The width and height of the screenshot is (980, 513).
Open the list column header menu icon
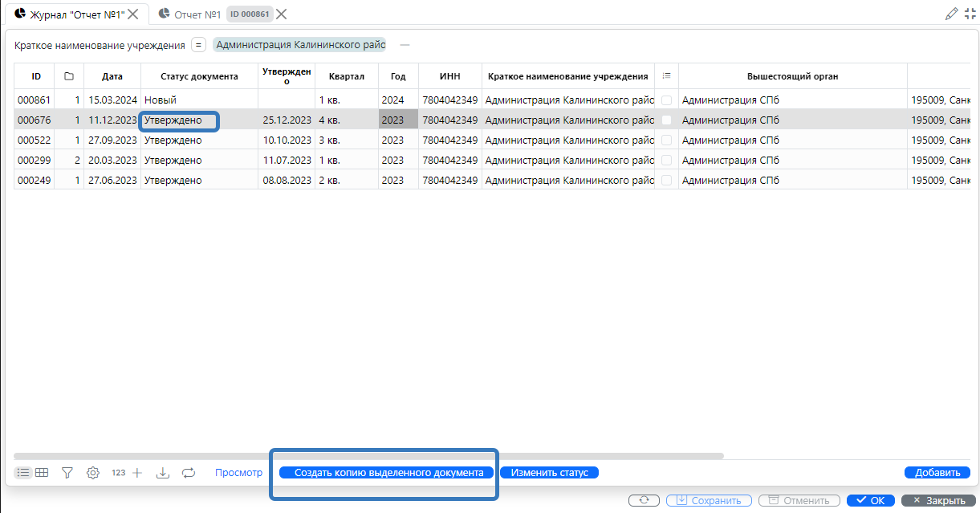tap(666, 76)
